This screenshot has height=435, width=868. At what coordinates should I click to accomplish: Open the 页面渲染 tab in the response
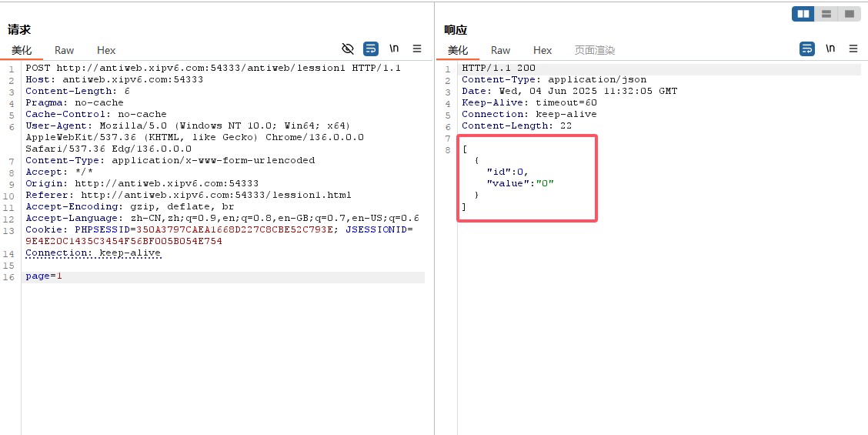pyautogui.click(x=595, y=50)
